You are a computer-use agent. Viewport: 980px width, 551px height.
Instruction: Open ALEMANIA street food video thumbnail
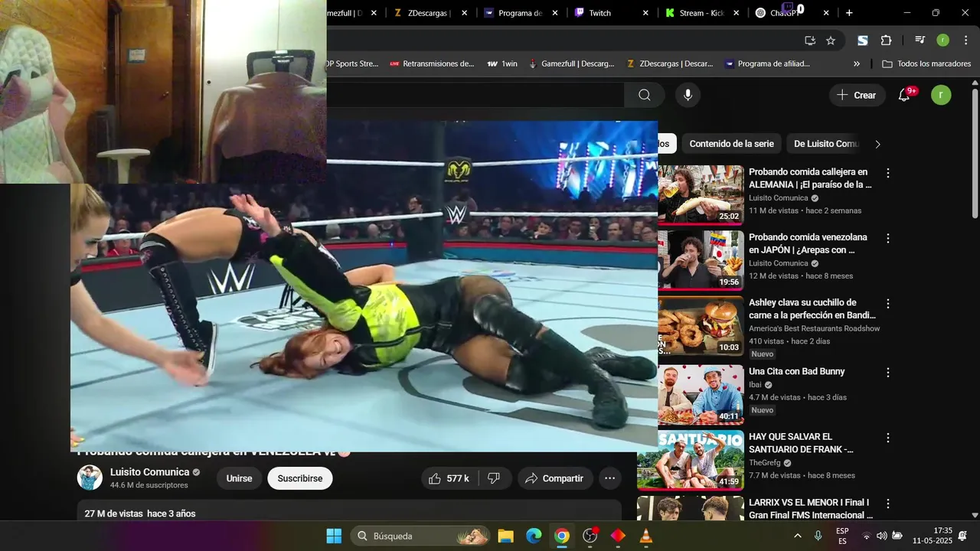click(x=701, y=194)
